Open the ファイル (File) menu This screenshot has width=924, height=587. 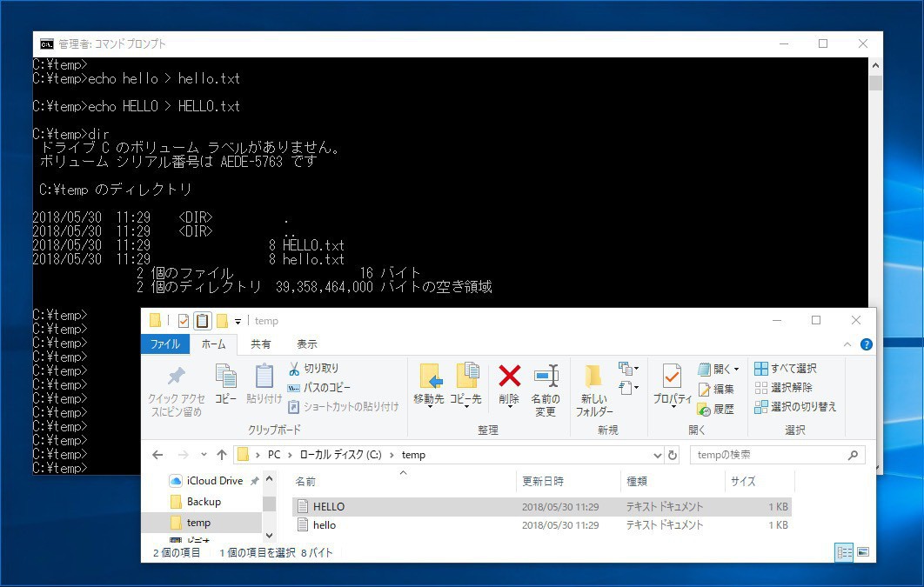pyautogui.click(x=164, y=344)
